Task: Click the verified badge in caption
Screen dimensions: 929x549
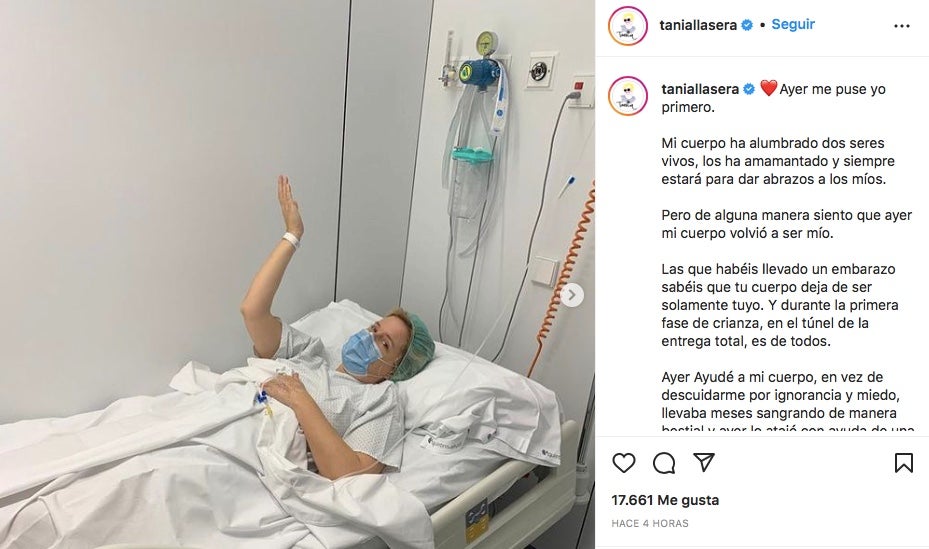Action: pyautogui.click(x=749, y=89)
